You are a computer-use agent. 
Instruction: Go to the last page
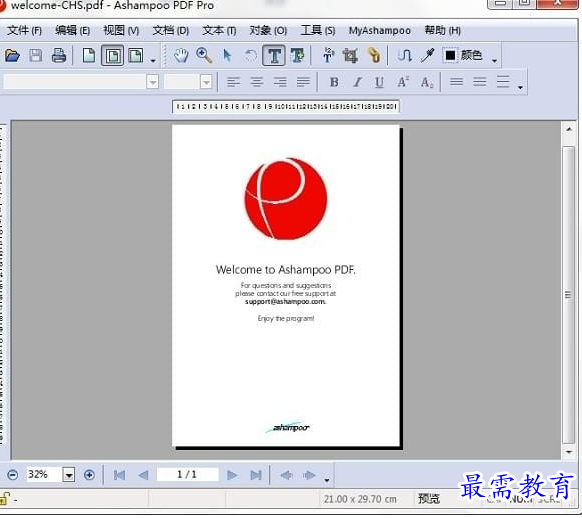tap(256, 475)
